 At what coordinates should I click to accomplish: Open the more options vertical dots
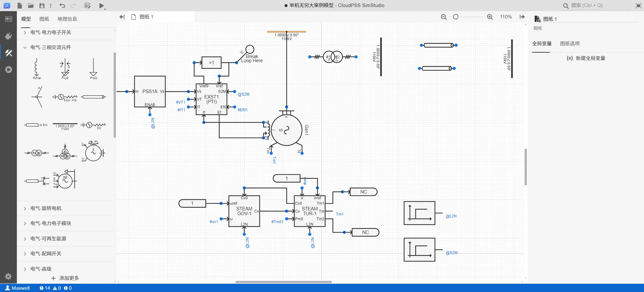(51, 5)
